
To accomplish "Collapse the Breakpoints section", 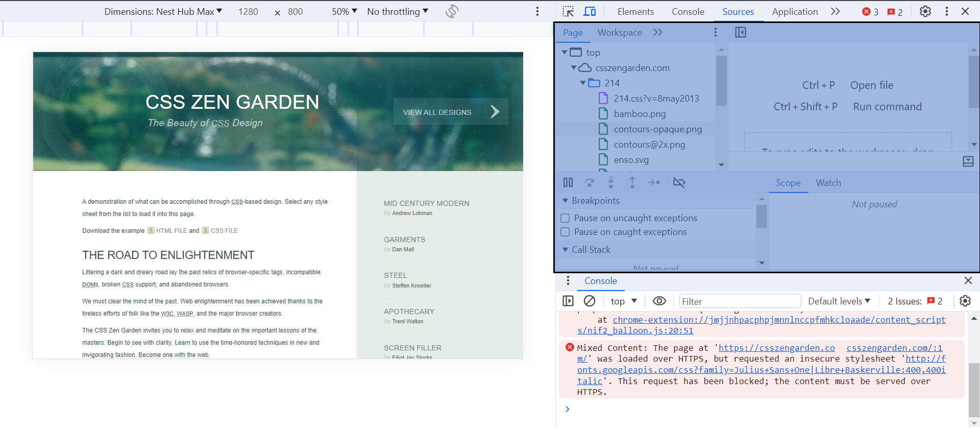I will tap(565, 201).
